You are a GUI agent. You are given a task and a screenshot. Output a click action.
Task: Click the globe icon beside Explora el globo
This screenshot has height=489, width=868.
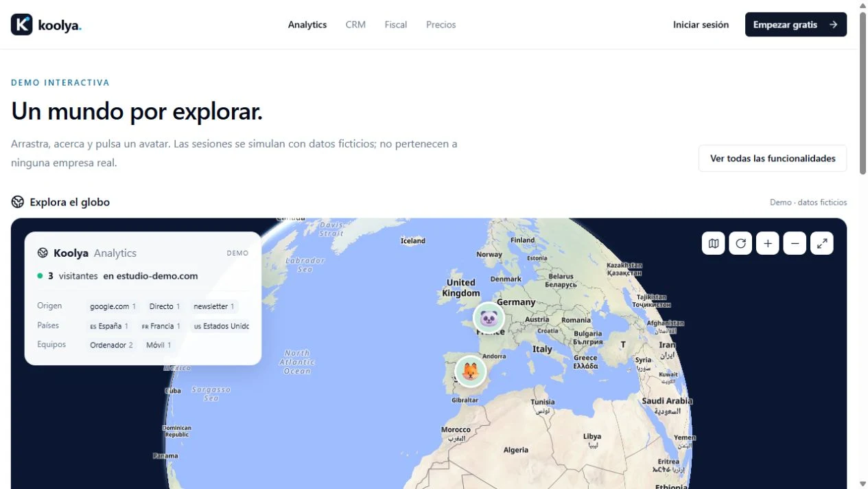click(x=18, y=202)
